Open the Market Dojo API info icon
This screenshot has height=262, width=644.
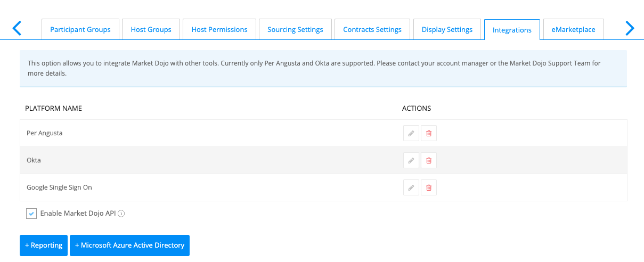121,214
